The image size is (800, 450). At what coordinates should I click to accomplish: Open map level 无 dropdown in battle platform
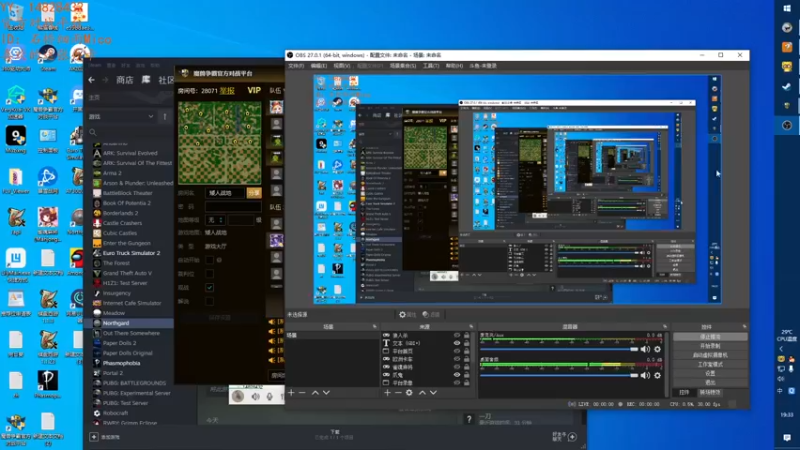point(215,220)
